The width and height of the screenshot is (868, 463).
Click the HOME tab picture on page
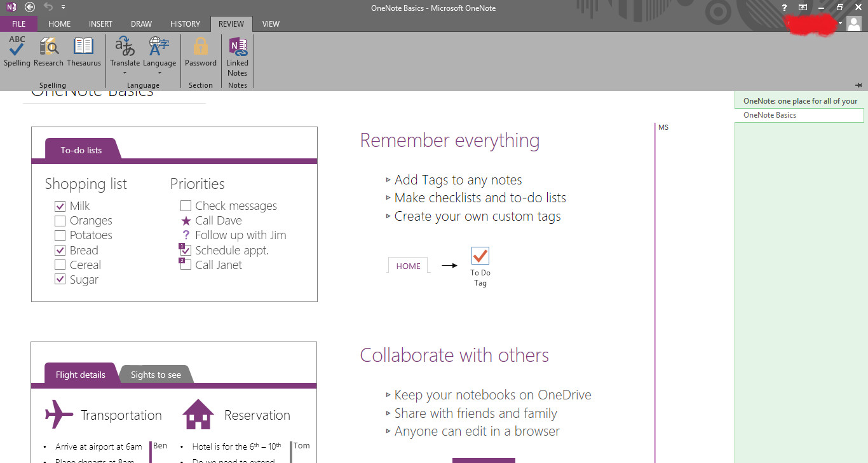(408, 266)
